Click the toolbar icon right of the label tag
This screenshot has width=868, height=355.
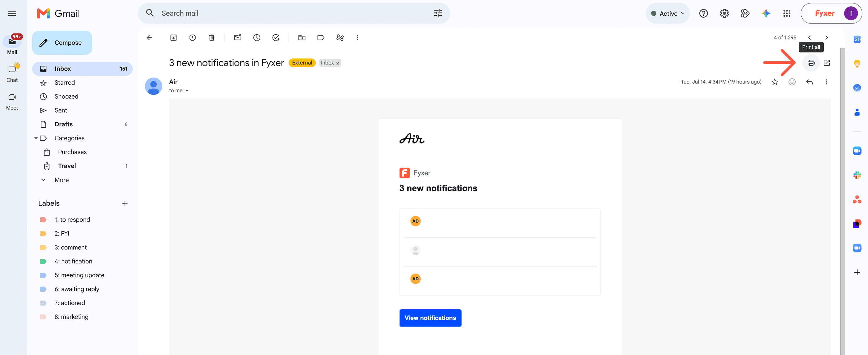[x=340, y=38]
